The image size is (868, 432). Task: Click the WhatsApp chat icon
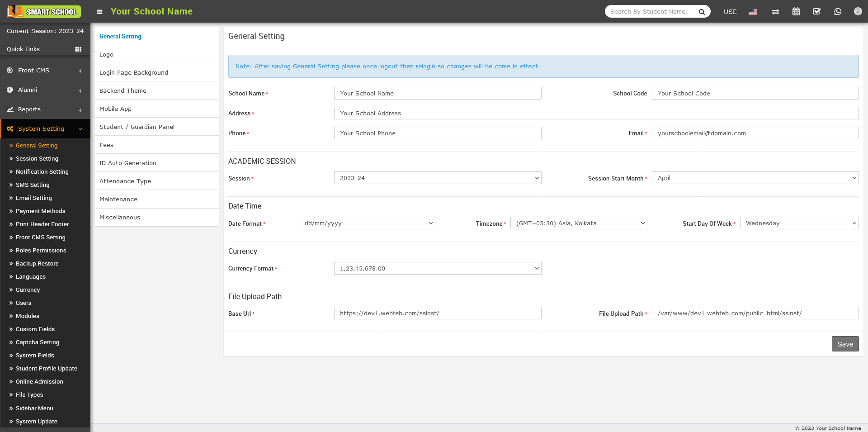(x=838, y=12)
